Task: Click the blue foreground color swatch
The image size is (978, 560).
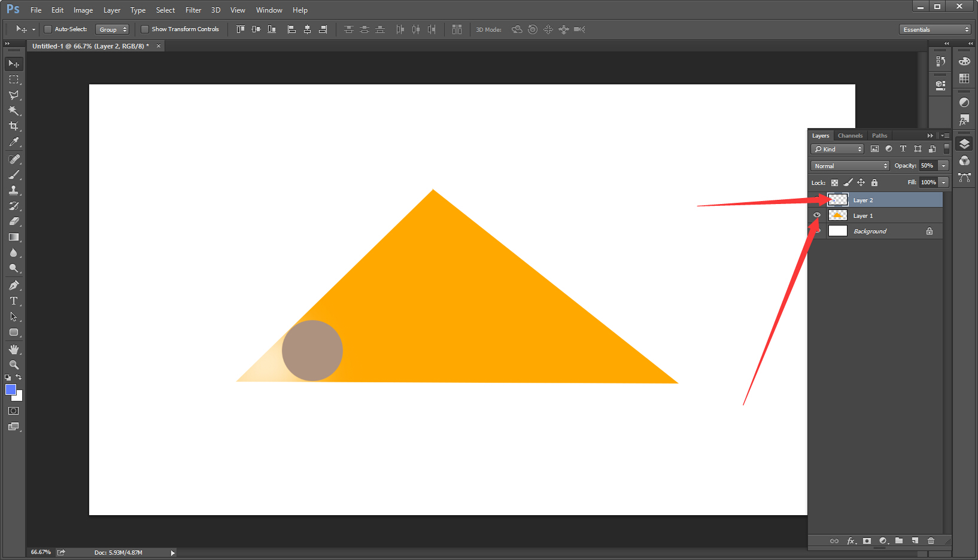Action: coord(10,390)
